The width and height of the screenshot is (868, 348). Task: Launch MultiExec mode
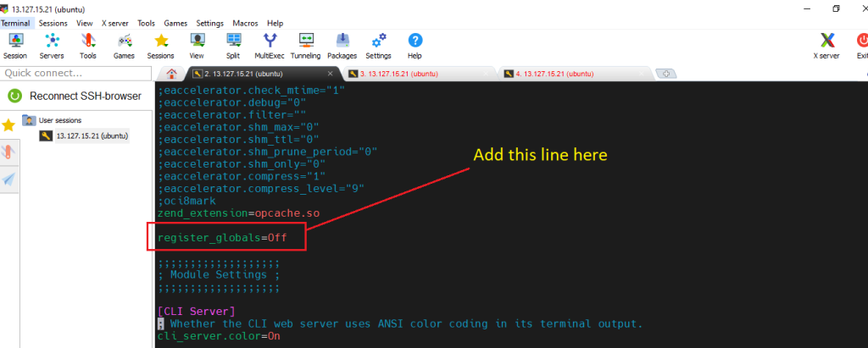(x=270, y=45)
